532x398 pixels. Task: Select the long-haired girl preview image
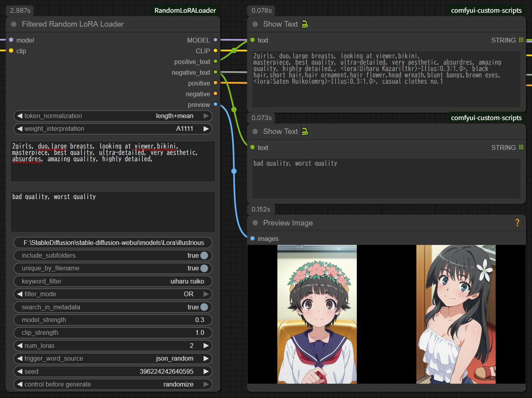pos(456,314)
